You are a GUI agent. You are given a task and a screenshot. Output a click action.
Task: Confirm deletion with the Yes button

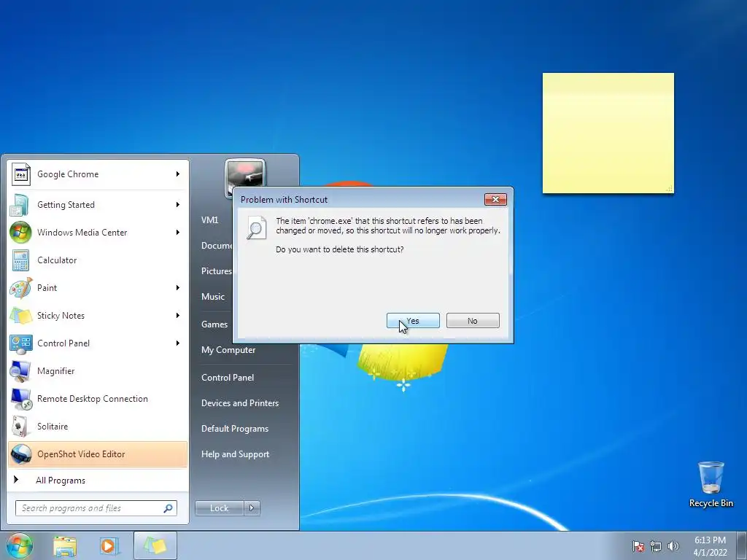tap(413, 321)
